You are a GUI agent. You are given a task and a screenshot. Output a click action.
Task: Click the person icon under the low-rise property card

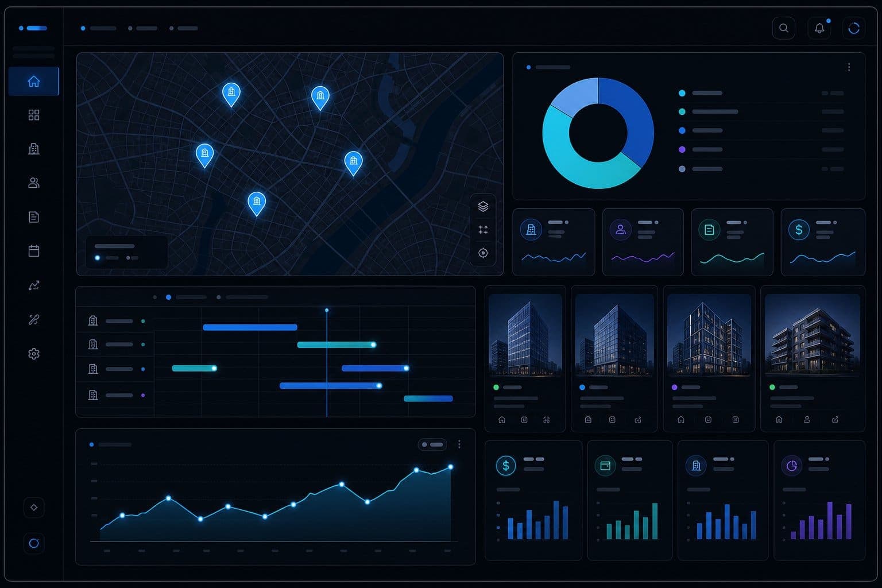click(807, 420)
